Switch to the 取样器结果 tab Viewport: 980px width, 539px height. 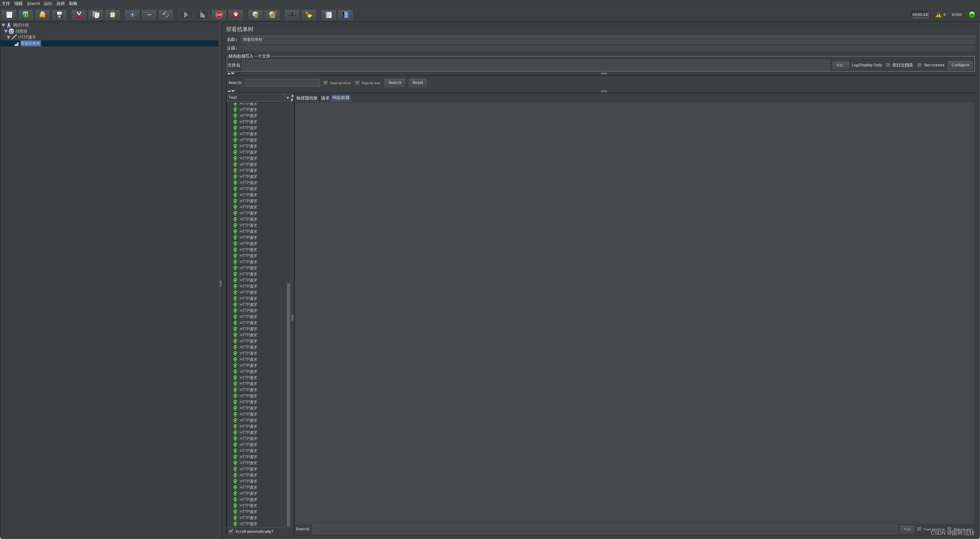click(x=307, y=98)
